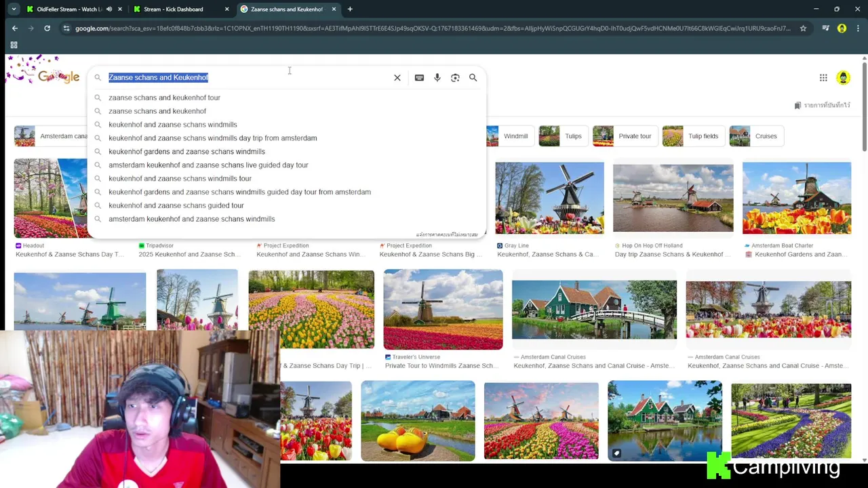
Task: Switch to the Stream - Kick Dashboard tab
Action: tap(173, 9)
